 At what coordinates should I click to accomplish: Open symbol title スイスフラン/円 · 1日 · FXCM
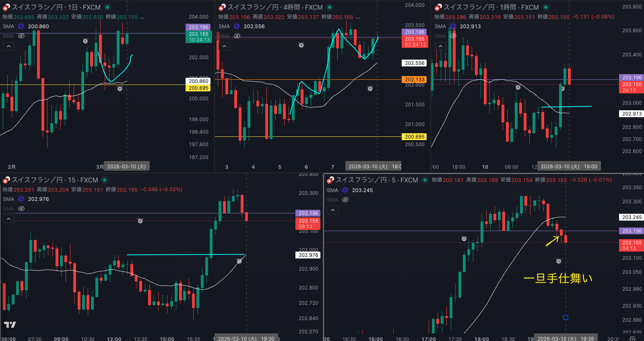pos(56,7)
